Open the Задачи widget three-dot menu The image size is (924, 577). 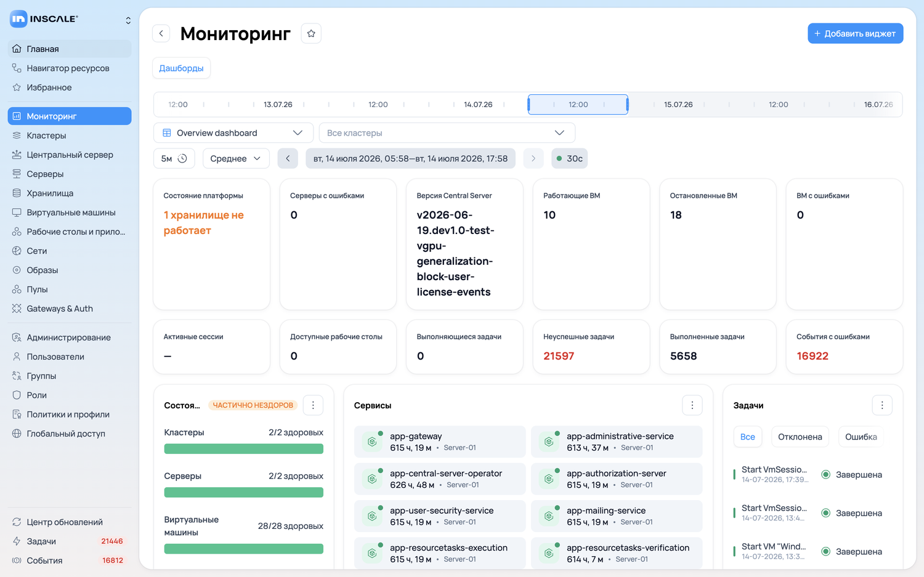[882, 405]
